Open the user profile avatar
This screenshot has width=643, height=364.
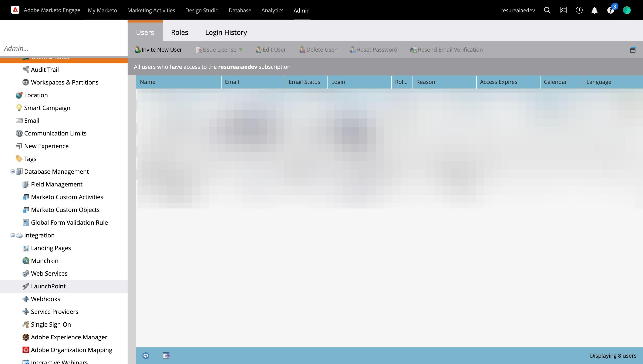pos(627,10)
